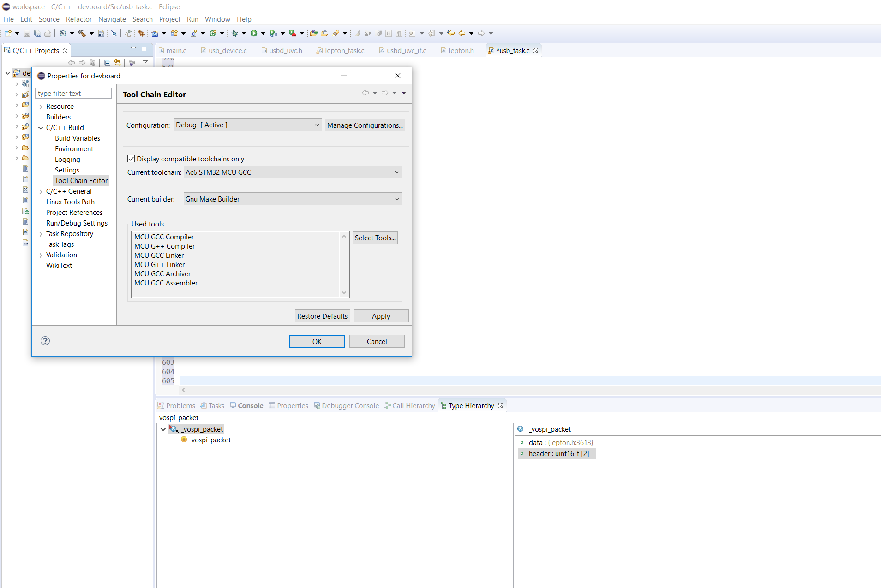Screen dimensions: 881x588
Task: Close the usb_task.c editor tab
Action: pyautogui.click(x=535, y=50)
